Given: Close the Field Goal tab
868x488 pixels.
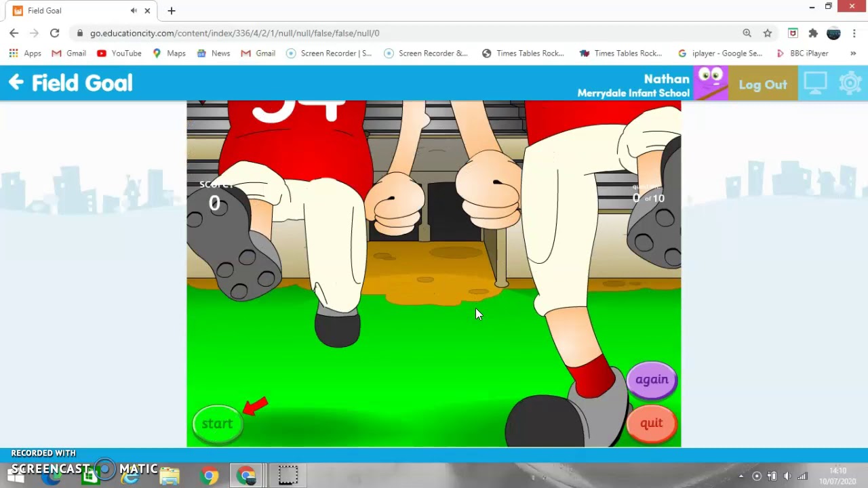Looking at the screenshot, I should click(147, 10).
